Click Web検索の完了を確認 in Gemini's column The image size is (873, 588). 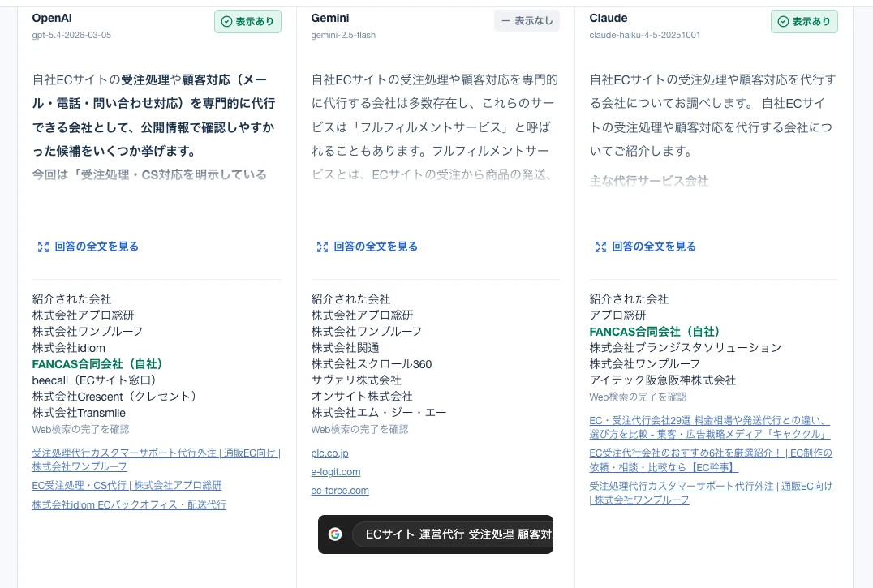[359, 430]
